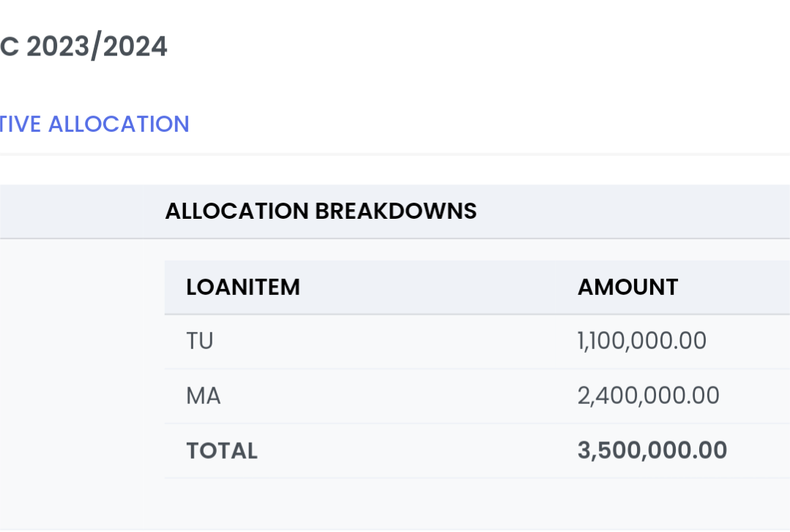
Task: Select the TU loan item cell
Action: coord(200,341)
